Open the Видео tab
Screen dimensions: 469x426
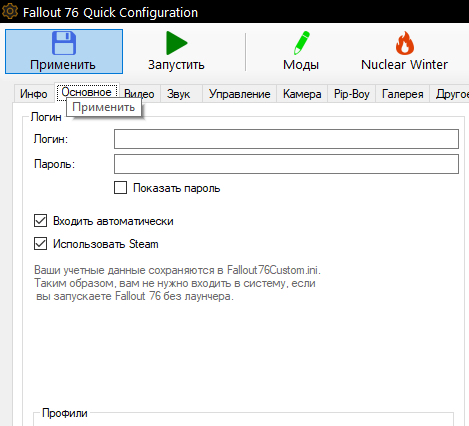click(140, 94)
